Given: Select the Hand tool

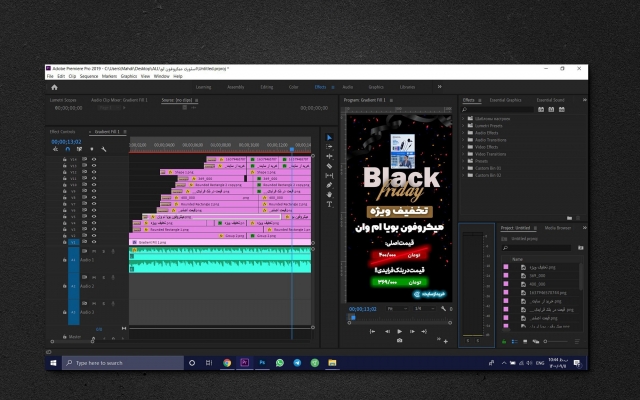Looking at the screenshot, I should point(329,194).
